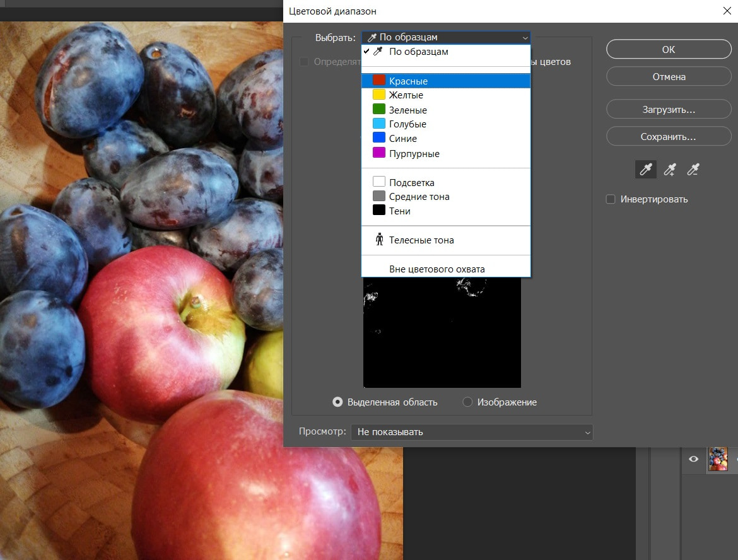This screenshot has height=560, width=738.
Task: Click the black selection preview image
Action: [x=442, y=332]
